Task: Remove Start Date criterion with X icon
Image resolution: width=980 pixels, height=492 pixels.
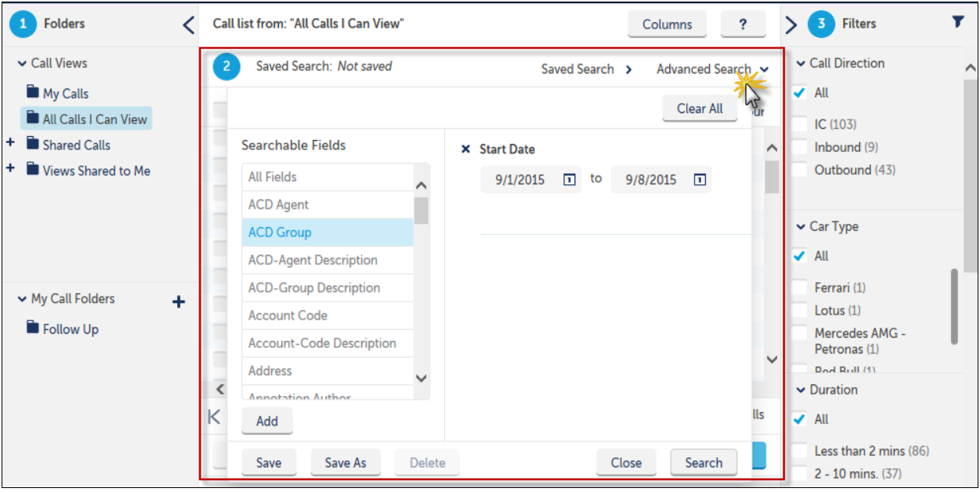Action: (465, 149)
